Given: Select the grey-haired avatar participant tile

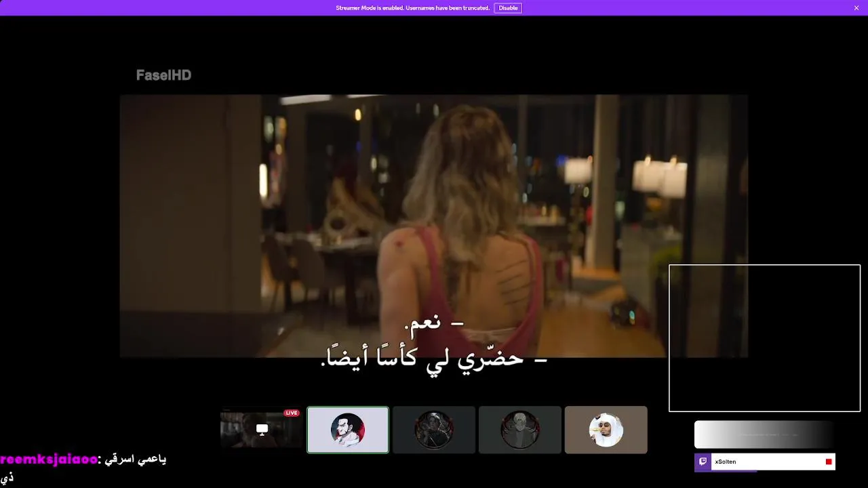Looking at the screenshot, I should coord(520,430).
